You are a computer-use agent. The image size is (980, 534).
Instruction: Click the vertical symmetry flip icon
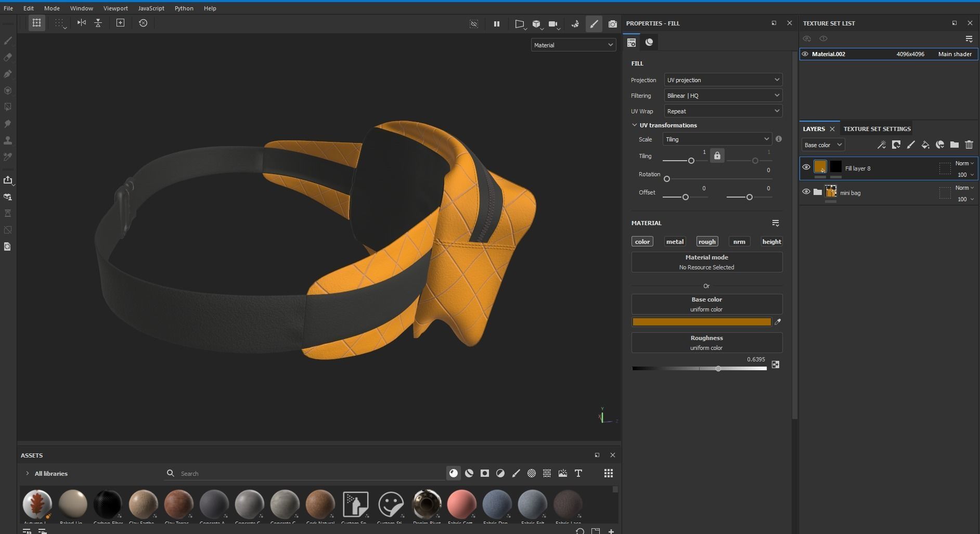(x=98, y=23)
